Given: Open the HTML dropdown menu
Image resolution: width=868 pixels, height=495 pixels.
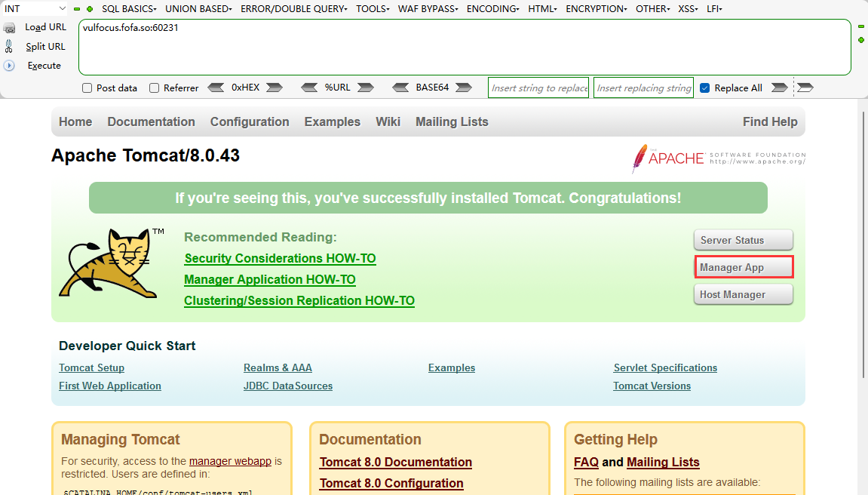Looking at the screenshot, I should 542,9.
